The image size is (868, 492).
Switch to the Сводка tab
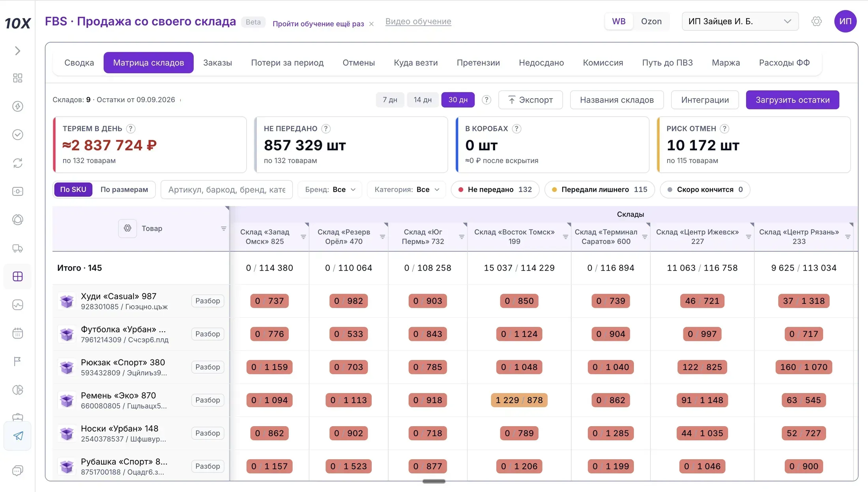tap(79, 63)
